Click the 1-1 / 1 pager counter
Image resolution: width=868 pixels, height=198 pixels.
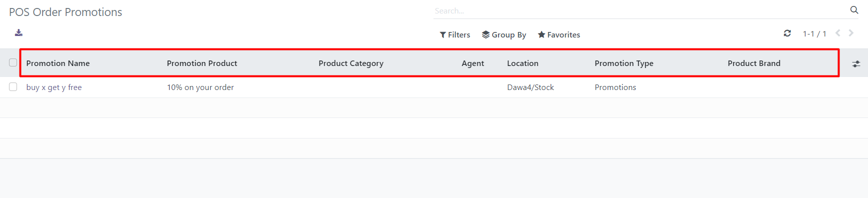tap(814, 33)
